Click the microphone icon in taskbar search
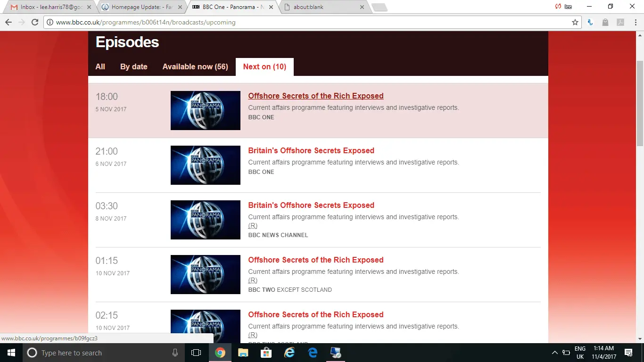 coord(175,353)
